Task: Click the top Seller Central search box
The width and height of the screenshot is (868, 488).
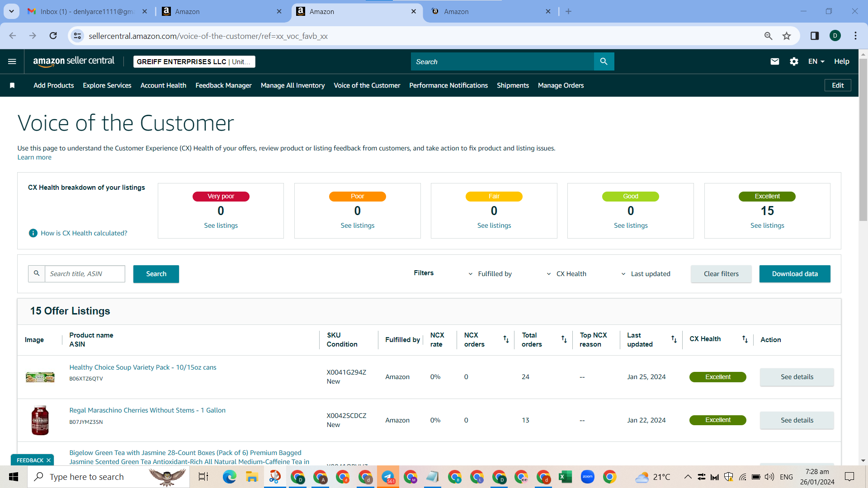Action: click(x=502, y=61)
